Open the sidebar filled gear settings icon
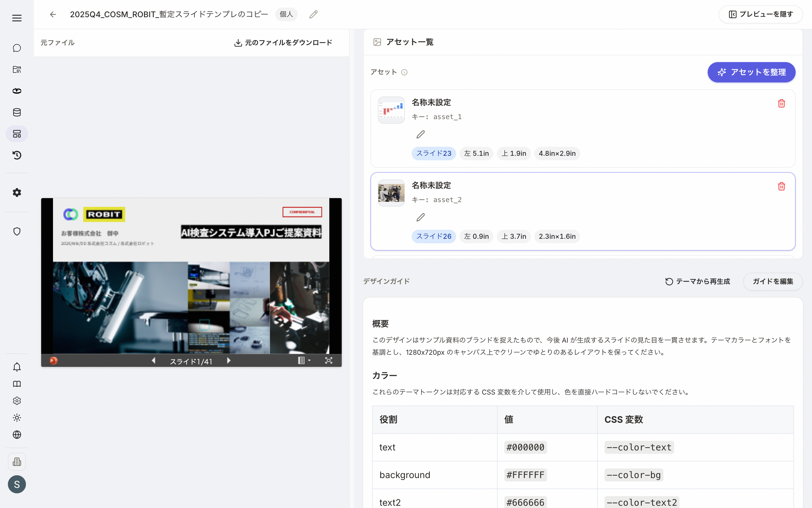The height and width of the screenshot is (508, 812). point(17,192)
